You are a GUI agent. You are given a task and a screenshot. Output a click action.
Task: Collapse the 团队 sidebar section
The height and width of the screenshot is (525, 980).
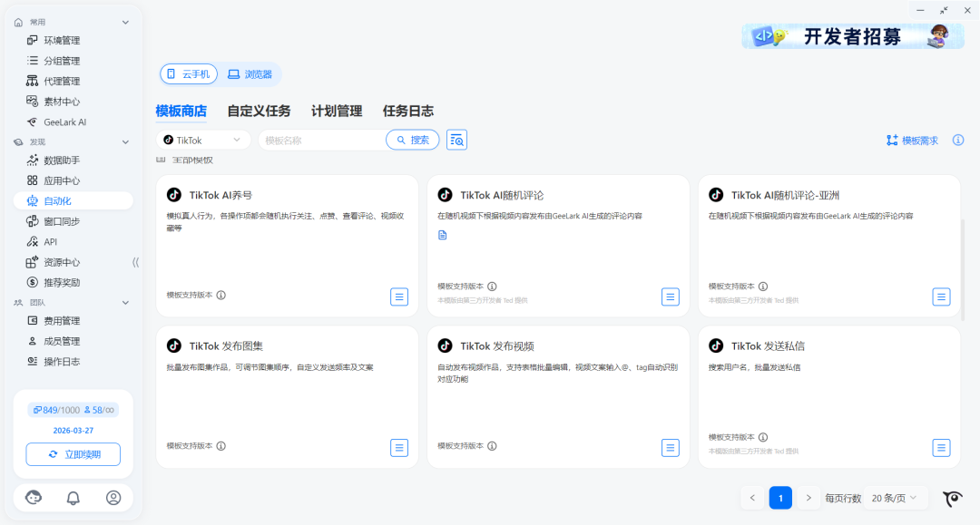pyautogui.click(x=125, y=303)
